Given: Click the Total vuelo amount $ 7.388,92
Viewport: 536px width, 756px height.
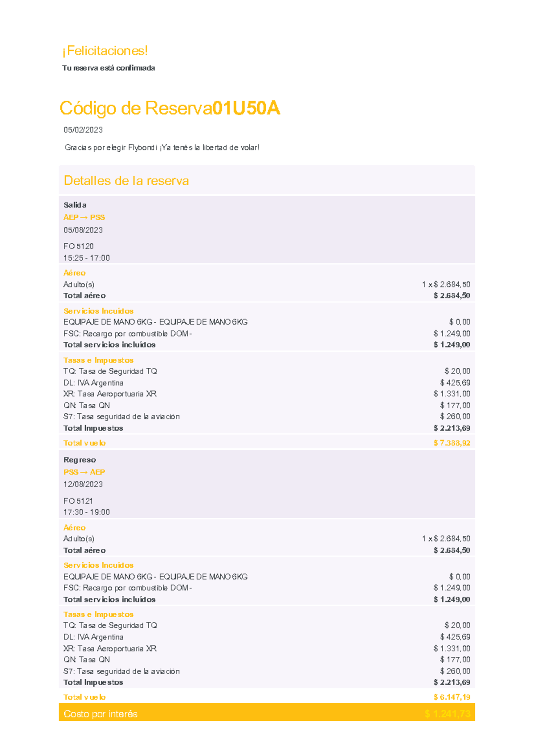Looking at the screenshot, I should point(452,443).
